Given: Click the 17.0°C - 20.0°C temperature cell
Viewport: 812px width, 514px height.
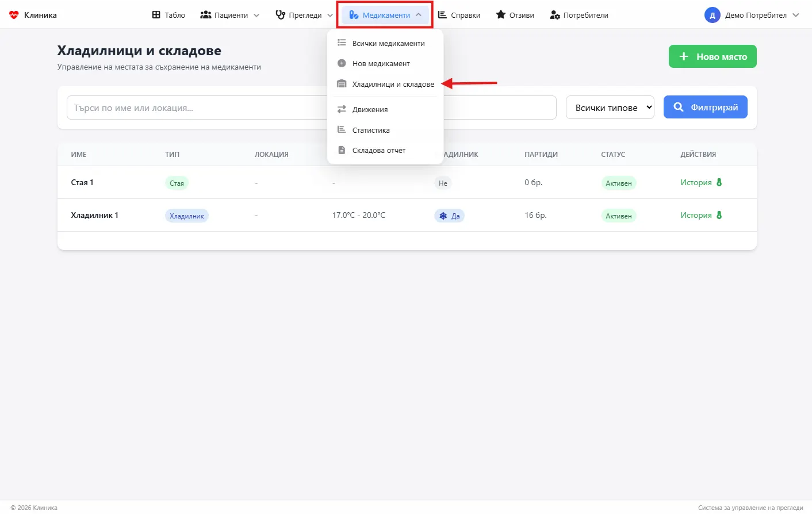Looking at the screenshot, I should [x=359, y=215].
